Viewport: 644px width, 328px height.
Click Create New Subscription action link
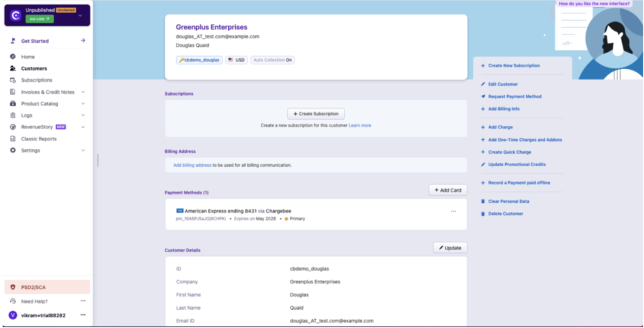tap(514, 65)
